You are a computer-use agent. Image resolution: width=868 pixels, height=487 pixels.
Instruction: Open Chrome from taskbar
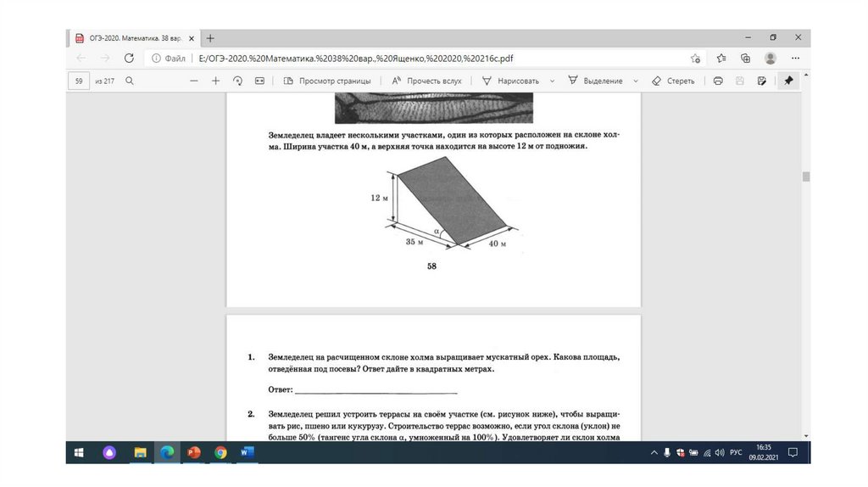pos(220,453)
